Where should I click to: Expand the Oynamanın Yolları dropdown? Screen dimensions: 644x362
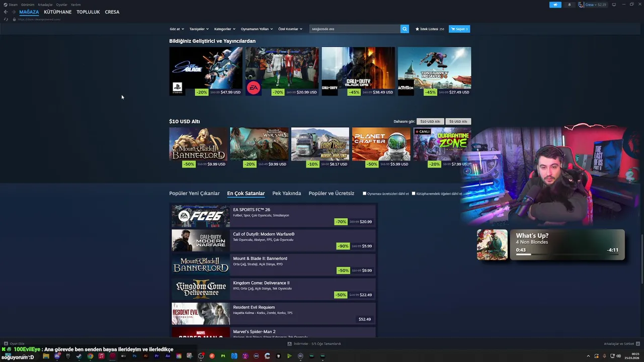(x=257, y=29)
